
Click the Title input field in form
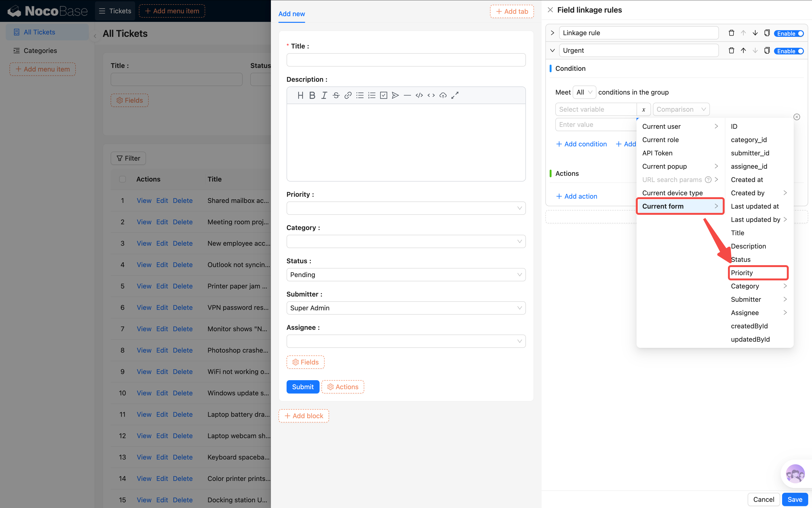click(406, 60)
